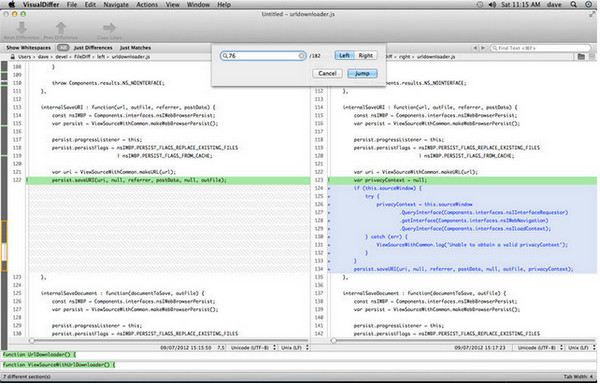Click '7 different section(s)' status text
600x384 pixels.
27,377
